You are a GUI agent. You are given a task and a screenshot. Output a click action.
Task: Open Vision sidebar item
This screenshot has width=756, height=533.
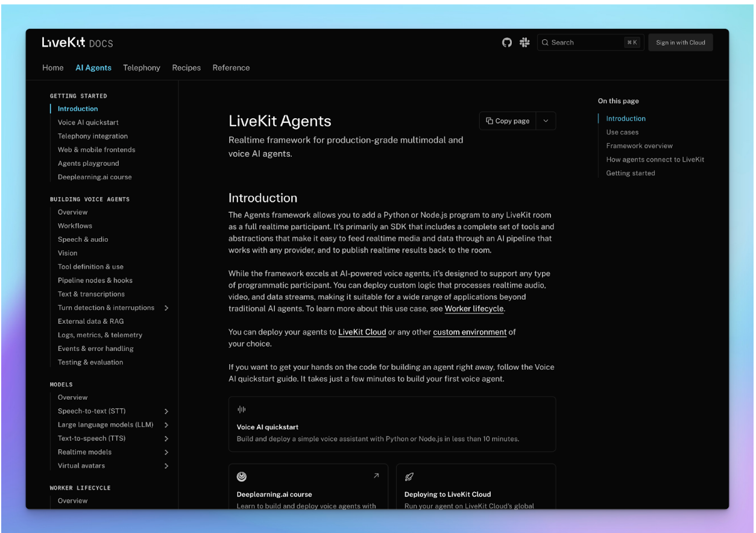[x=68, y=253]
